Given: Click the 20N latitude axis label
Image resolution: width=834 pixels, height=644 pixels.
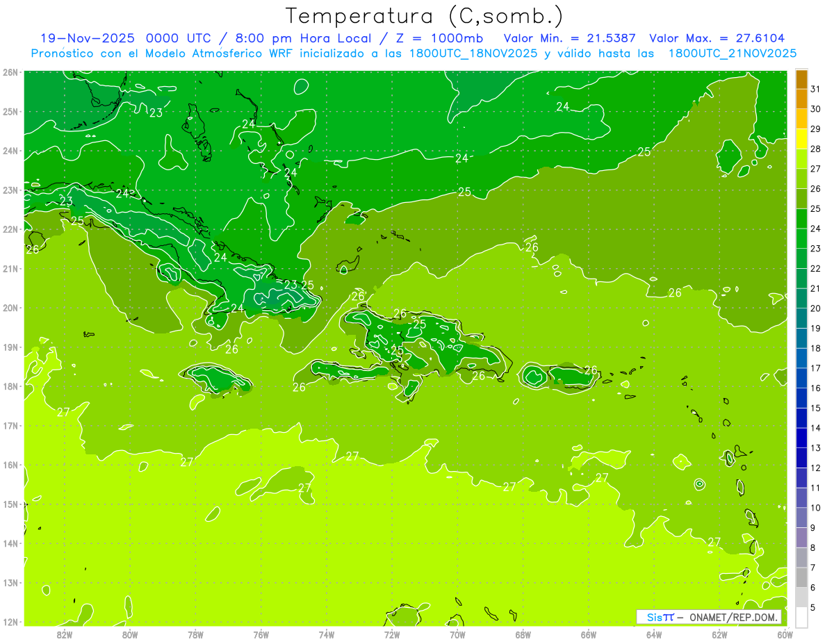Looking at the screenshot, I should coord(10,308).
